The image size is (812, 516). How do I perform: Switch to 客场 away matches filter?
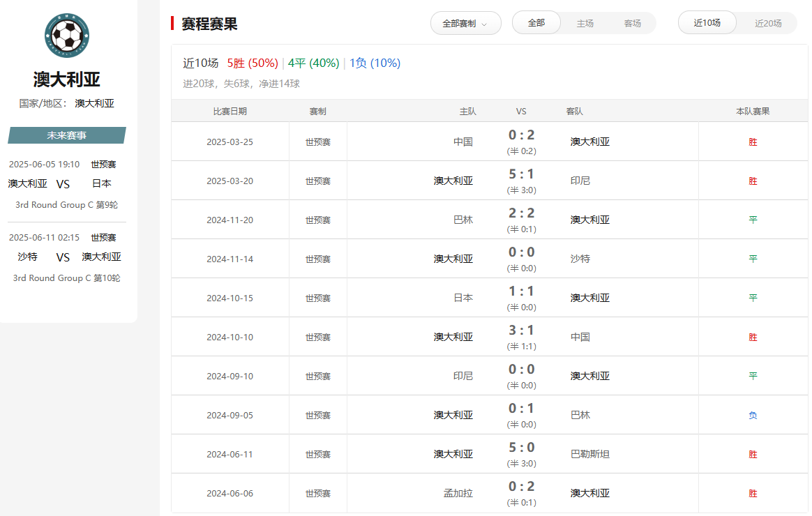(632, 23)
